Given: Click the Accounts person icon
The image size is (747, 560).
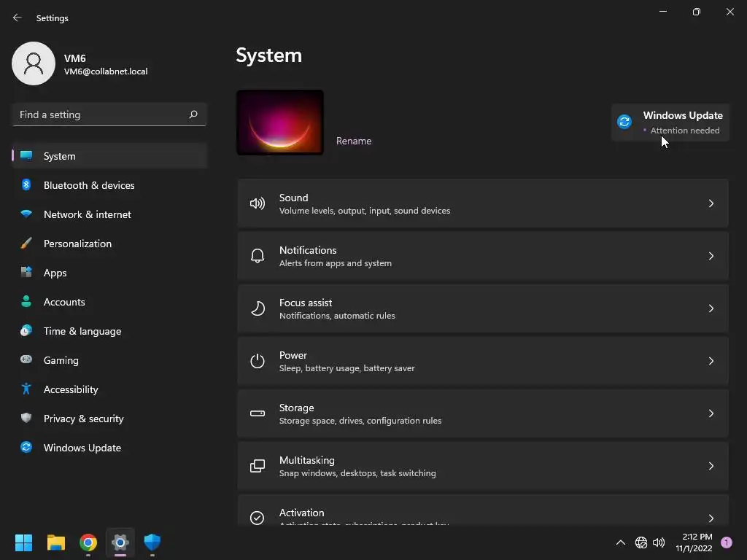Looking at the screenshot, I should coord(26,301).
